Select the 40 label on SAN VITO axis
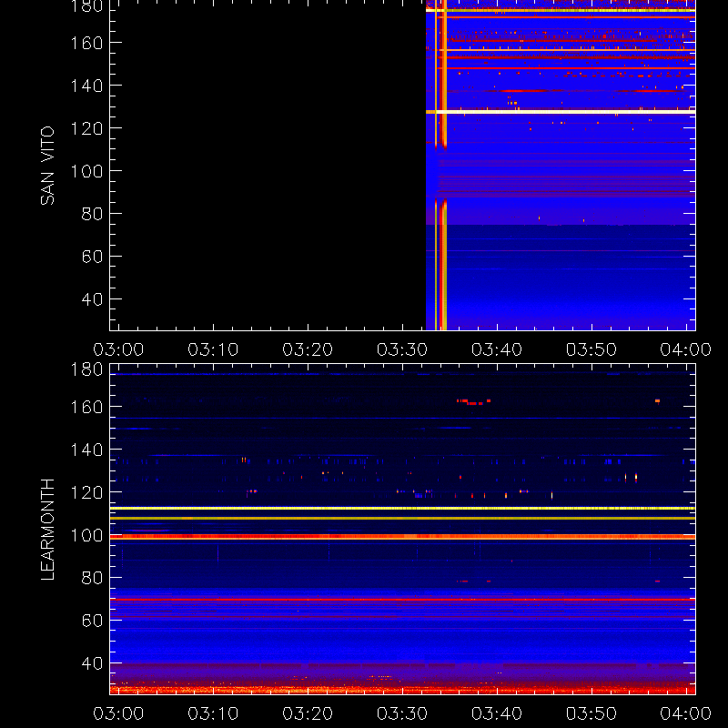This screenshot has width=728, height=728. [x=92, y=299]
